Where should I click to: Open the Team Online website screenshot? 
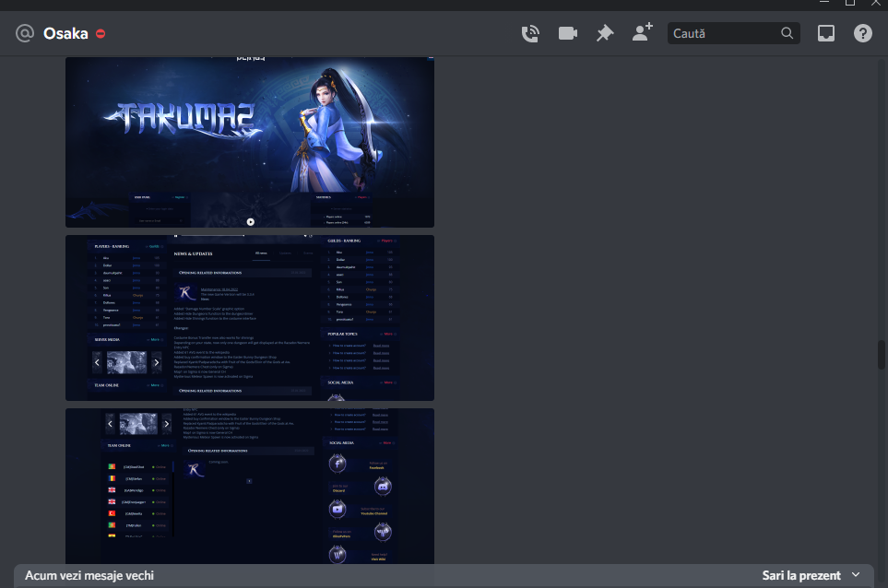pos(250,486)
